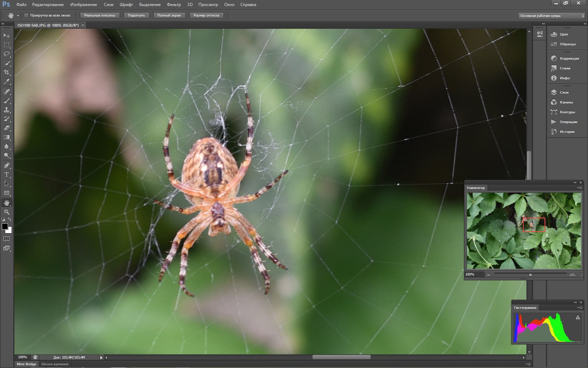Viewport: 588px width, 368px height.
Task: Select the Lasso tool
Action: (x=7, y=54)
